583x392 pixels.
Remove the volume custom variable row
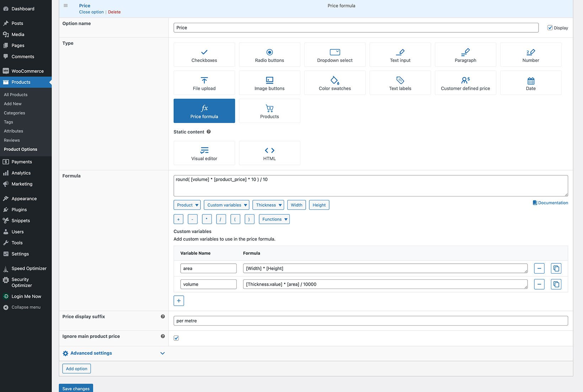pyautogui.click(x=539, y=284)
